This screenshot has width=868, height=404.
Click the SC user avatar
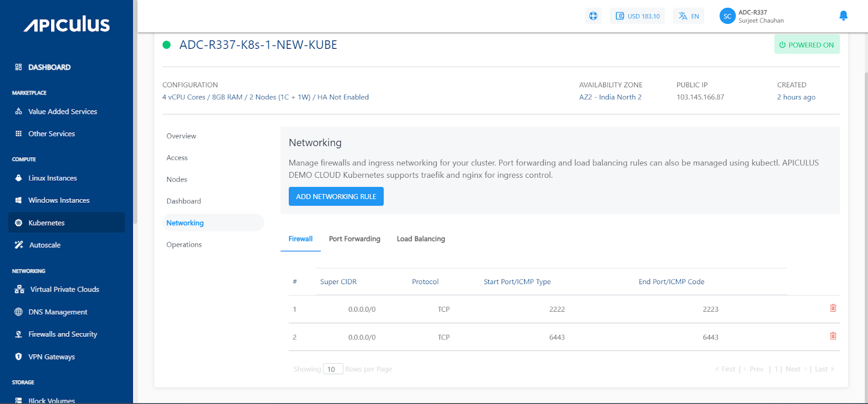click(x=727, y=16)
